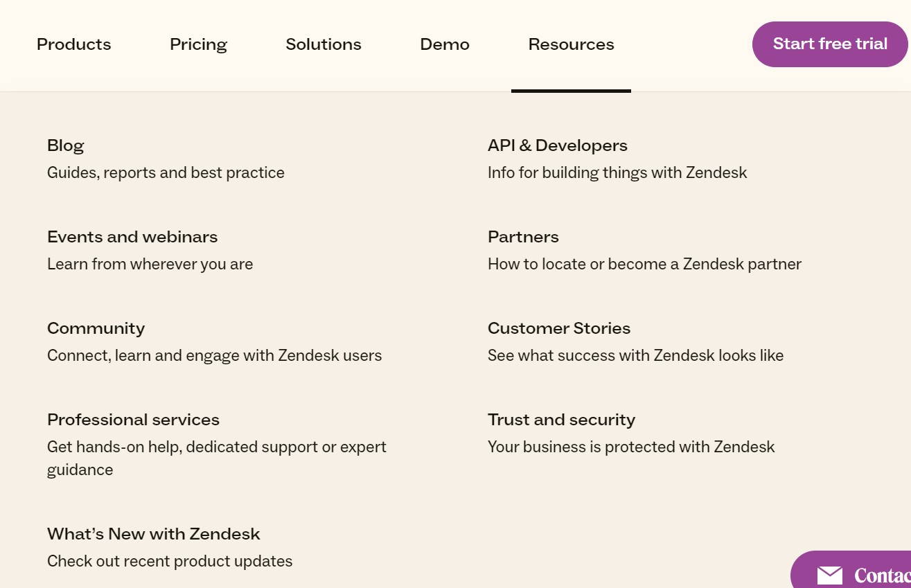Viewport: 911px width, 588px height.
Task: Visit Events and webinars
Action: [x=132, y=237]
